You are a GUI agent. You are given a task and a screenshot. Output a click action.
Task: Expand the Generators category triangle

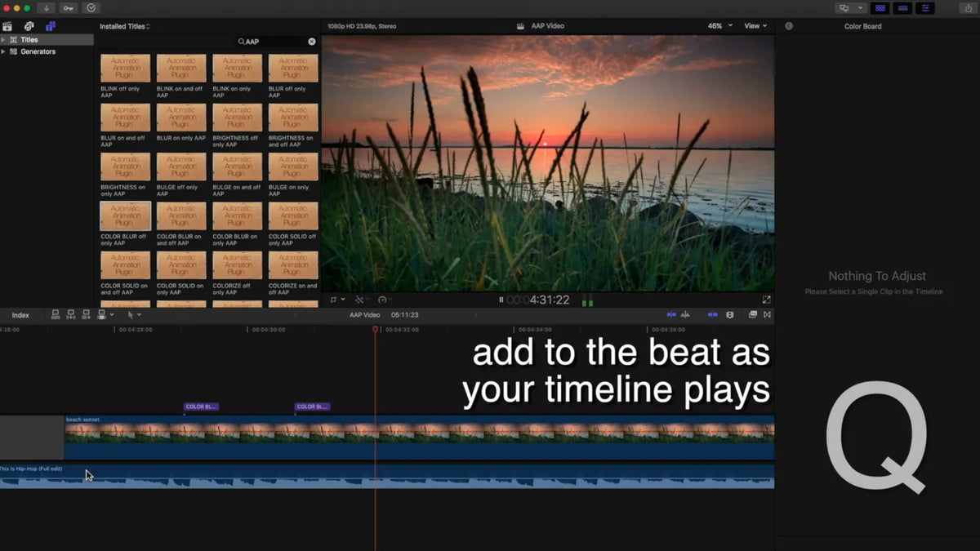[3, 51]
